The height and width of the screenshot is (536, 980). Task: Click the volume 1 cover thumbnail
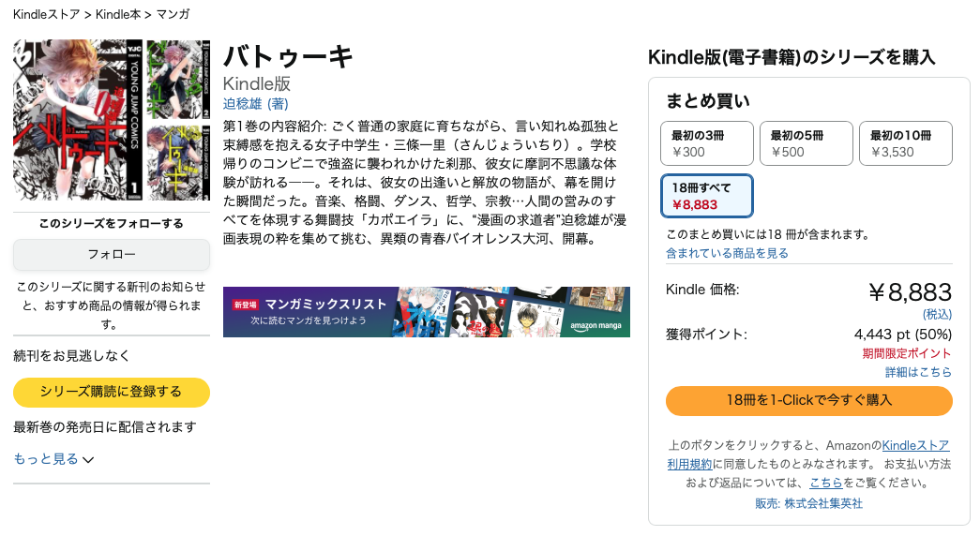[x=78, y=120]
